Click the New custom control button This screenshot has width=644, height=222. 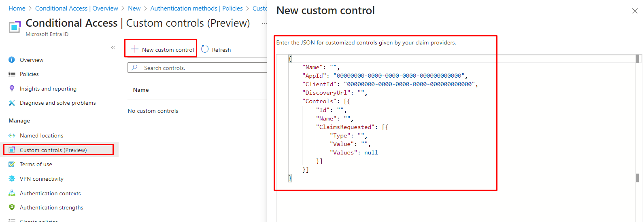point(162,50)
